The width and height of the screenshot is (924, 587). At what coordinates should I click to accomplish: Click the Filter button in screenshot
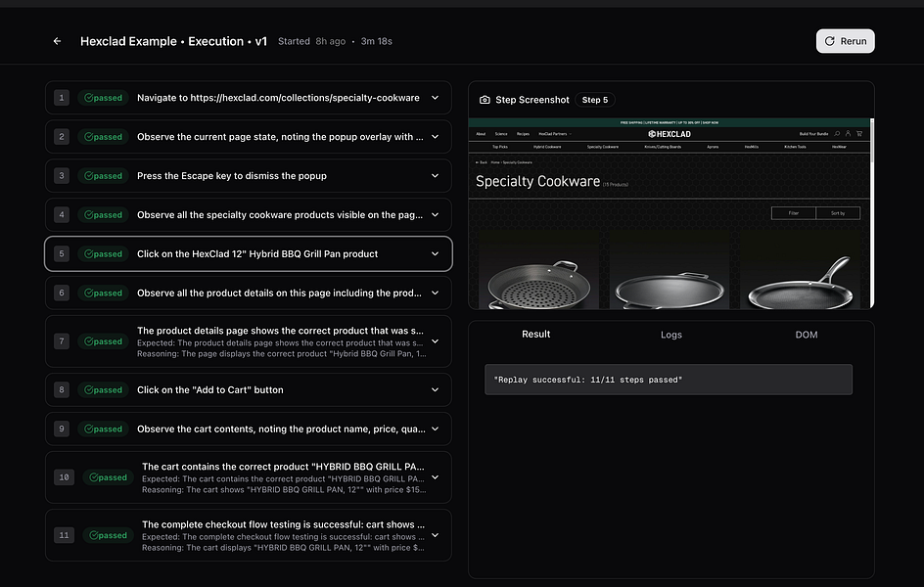click(x=793, y=213)
